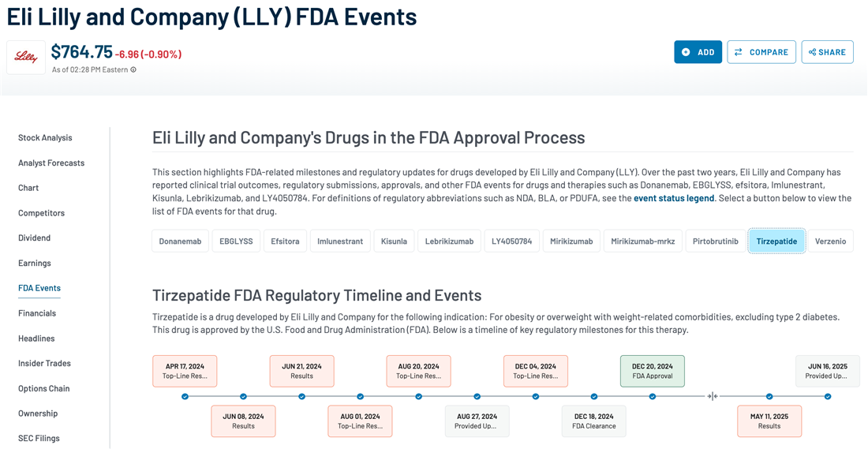Click the compare arrows icon
This screenshot has height=449, width=868.
739,52
